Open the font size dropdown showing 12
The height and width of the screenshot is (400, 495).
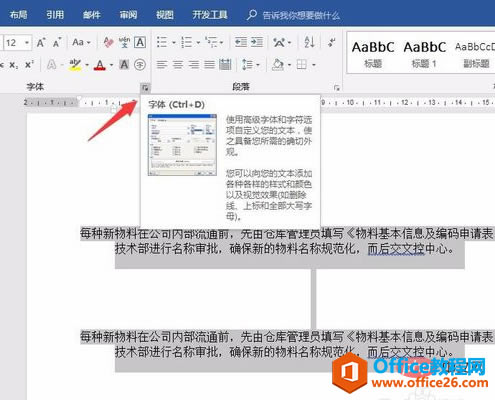click(x=27, y=43)
